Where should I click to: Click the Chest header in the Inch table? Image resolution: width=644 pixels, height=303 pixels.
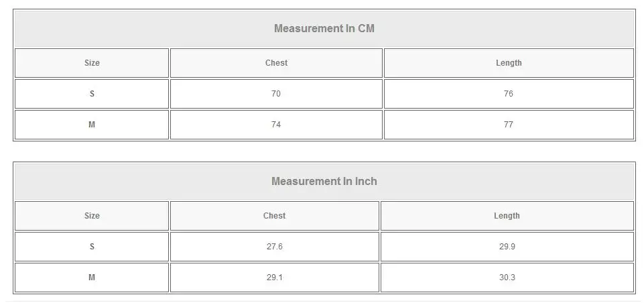[x=275, y=216]
